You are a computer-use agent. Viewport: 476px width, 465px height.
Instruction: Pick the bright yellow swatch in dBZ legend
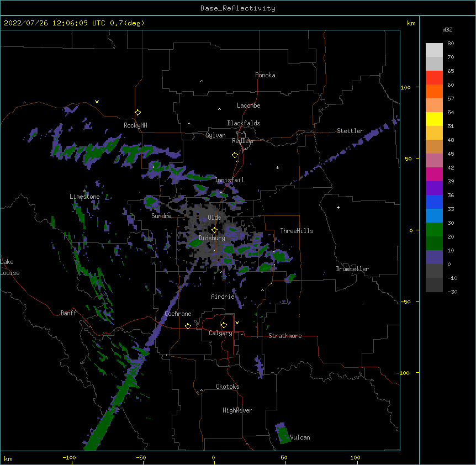(x=434, y=119)
